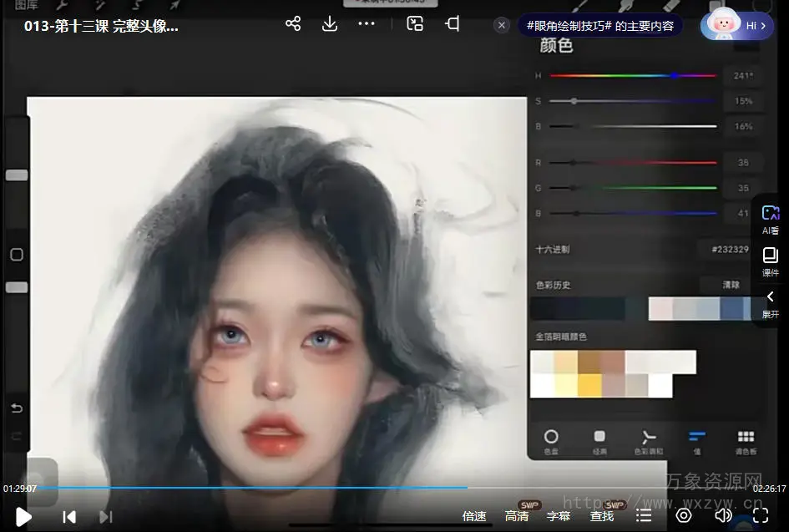This screenshot has width=789, height=532.
Task: Click the 色盘 color disc tab
Action: pyautogui.click(x=551, y=441)
